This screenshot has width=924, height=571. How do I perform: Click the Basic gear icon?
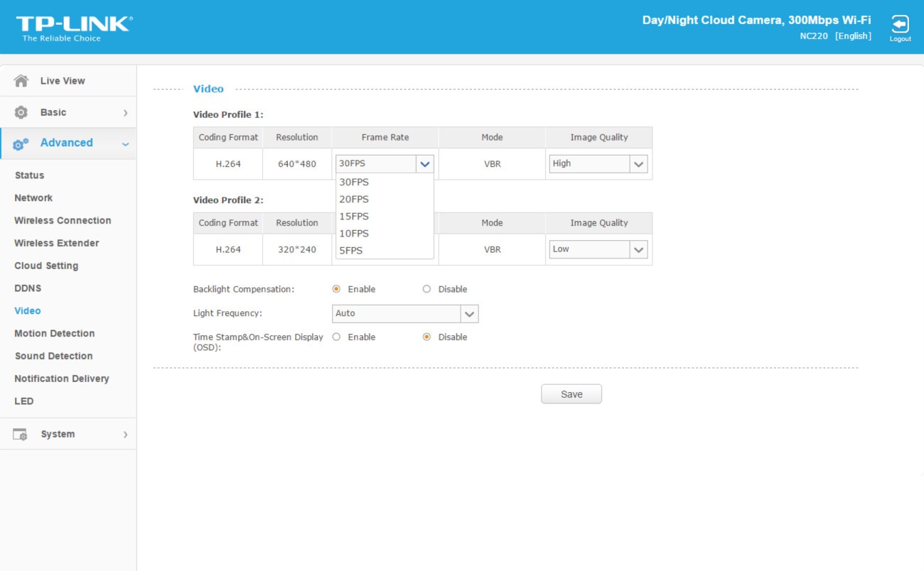[x=21, y=112]
